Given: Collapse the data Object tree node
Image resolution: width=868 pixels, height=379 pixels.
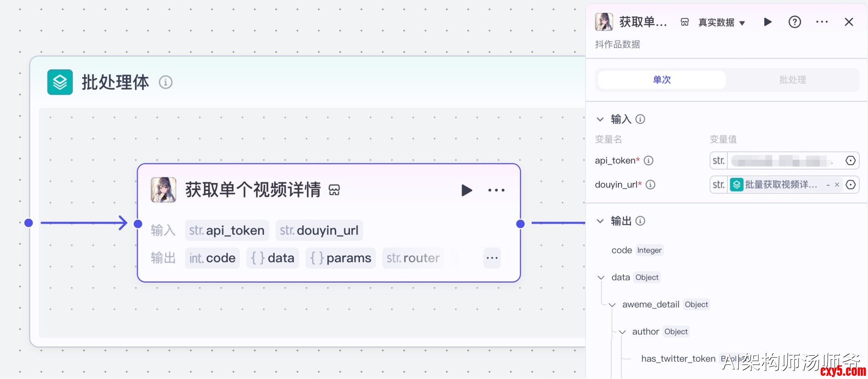Looking at the screenshot, I should (601, 277).
